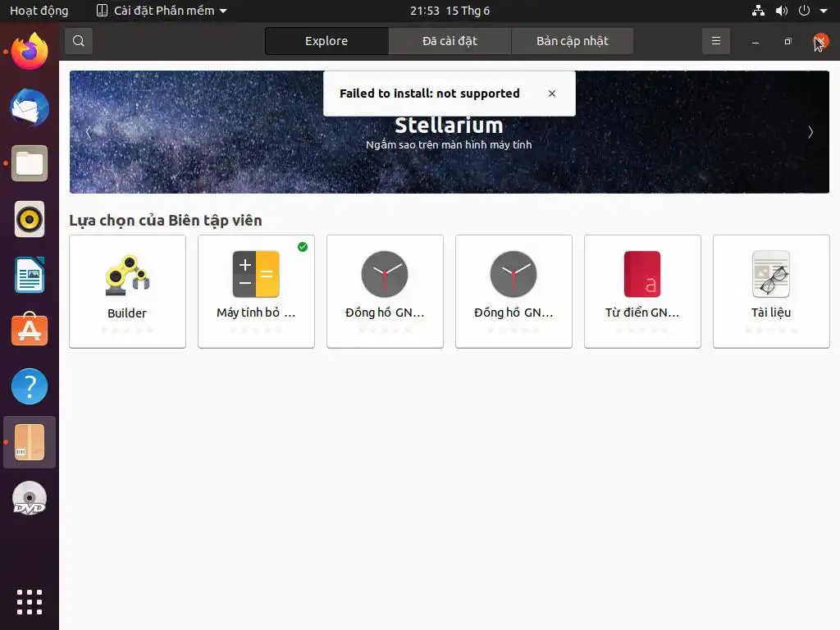Open the clock and calendar panel
The width and height of the screenshot is (840, 630).
point(450,11)
